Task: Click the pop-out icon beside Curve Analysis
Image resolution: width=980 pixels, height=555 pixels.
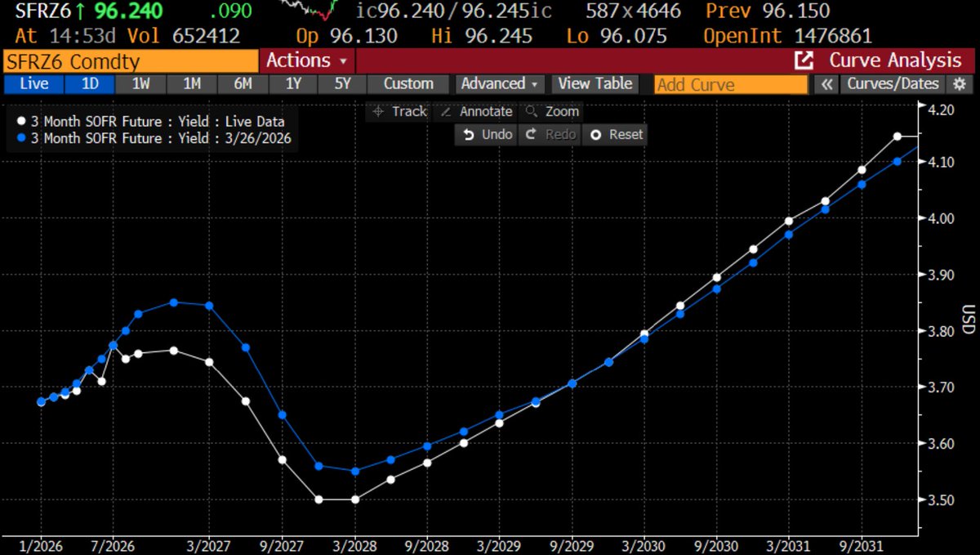Action: (x=804, y=60)
